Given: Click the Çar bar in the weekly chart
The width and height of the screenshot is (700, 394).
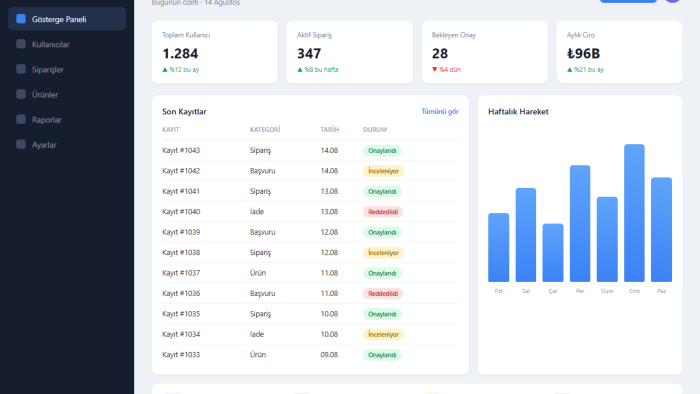Looking at the screenshot, I should pos(553,253).
